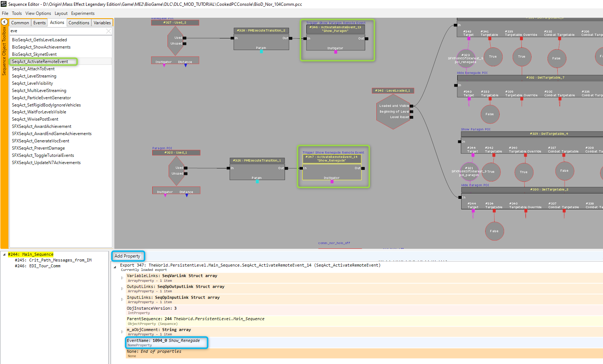
Task: Select the False variable under SetTargetable_7
Action: coord(490,114)
